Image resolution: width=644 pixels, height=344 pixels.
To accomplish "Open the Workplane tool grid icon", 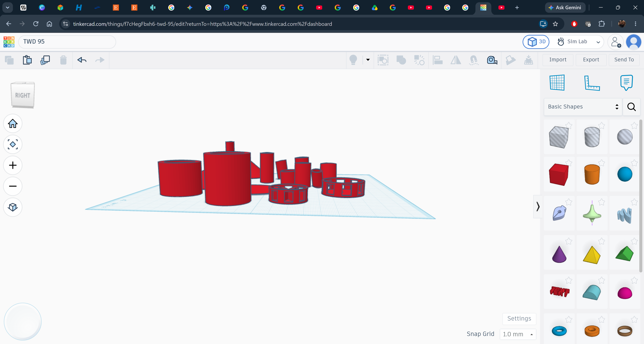I will (x=557, y=82).
